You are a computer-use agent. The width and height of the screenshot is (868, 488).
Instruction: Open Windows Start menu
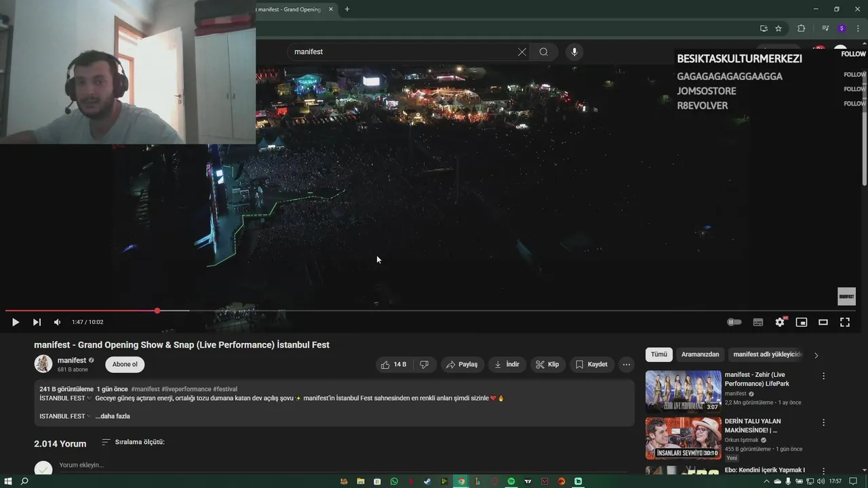click(x=8, y=481)
